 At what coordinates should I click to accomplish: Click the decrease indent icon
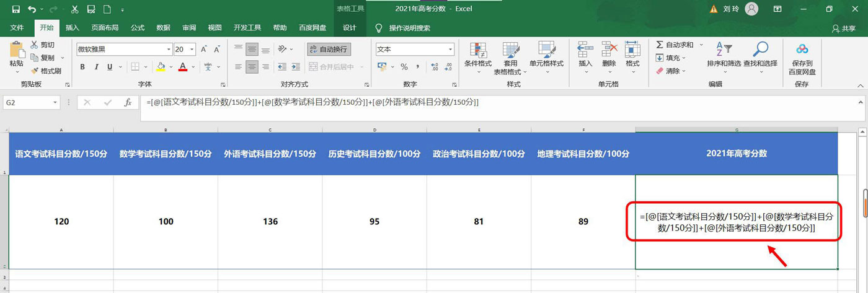pos(283,67)
